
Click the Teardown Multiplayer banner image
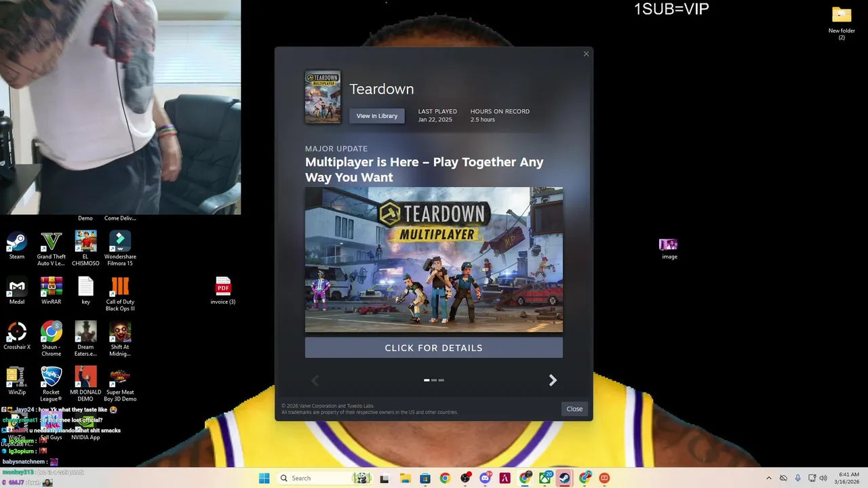pyautogui.click(x=434, y=260)
